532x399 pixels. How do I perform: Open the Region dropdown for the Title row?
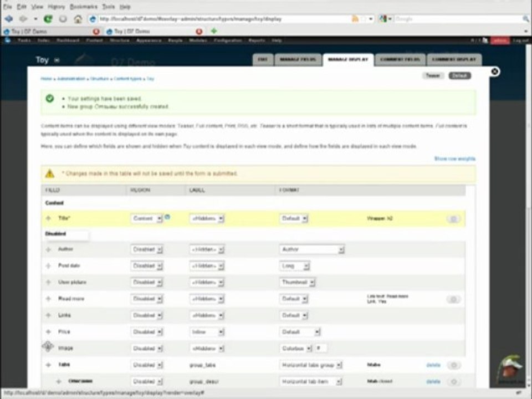coord(146,218)
